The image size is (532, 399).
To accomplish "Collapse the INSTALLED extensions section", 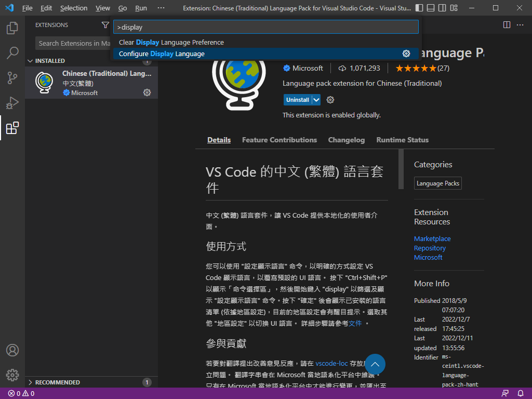I will [91, 61].
